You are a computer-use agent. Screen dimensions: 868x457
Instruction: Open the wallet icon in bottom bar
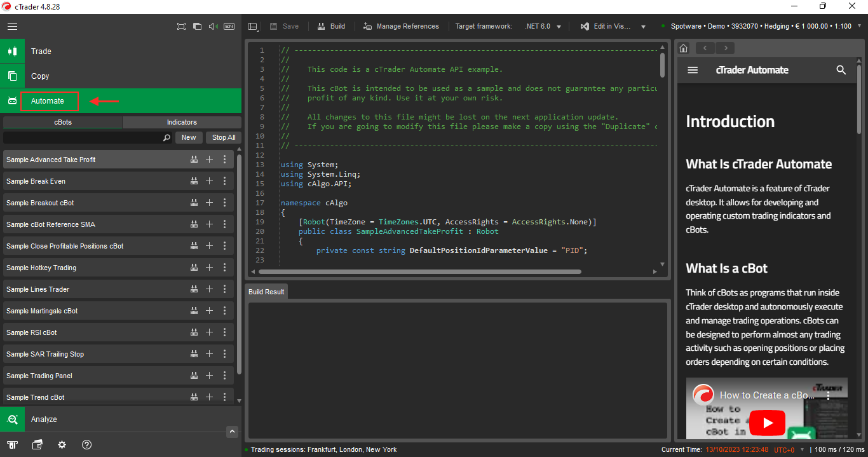pos(37,445)
